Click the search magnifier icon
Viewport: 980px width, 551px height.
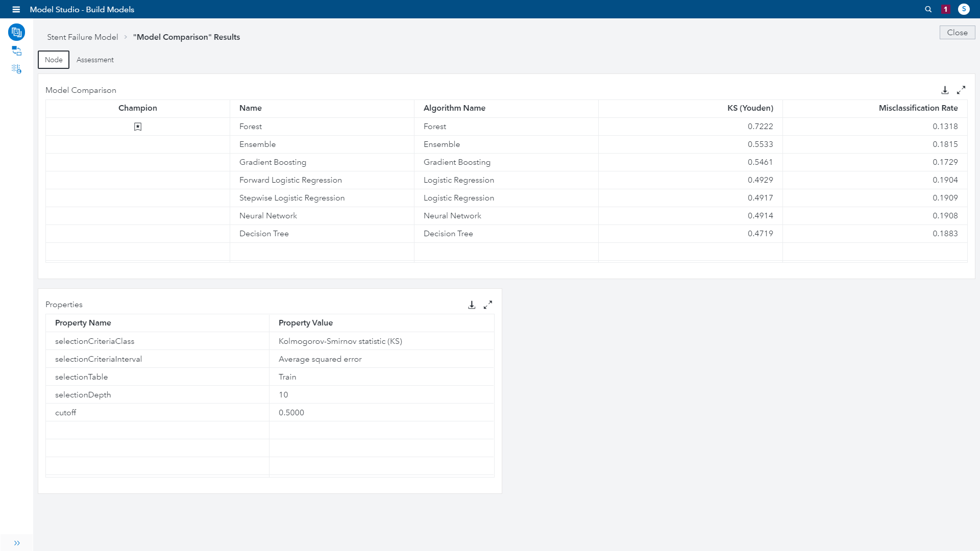point(928,9)
